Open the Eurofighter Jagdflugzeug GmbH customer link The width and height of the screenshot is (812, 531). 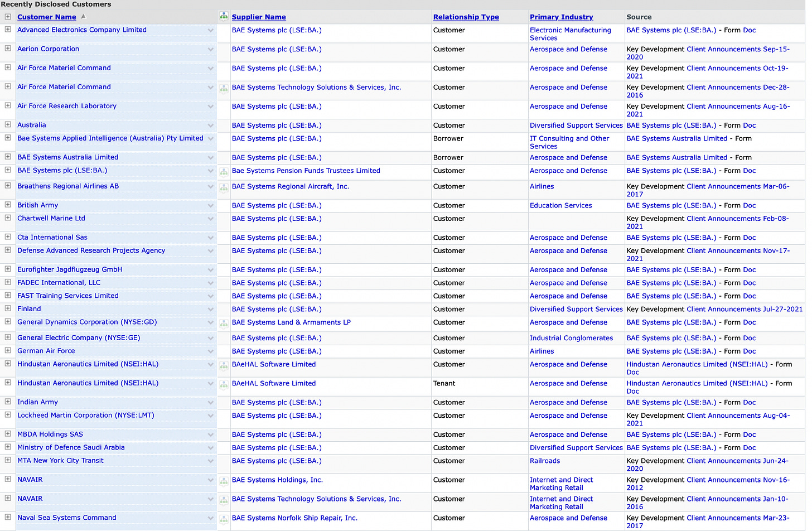tap(70, 269)
